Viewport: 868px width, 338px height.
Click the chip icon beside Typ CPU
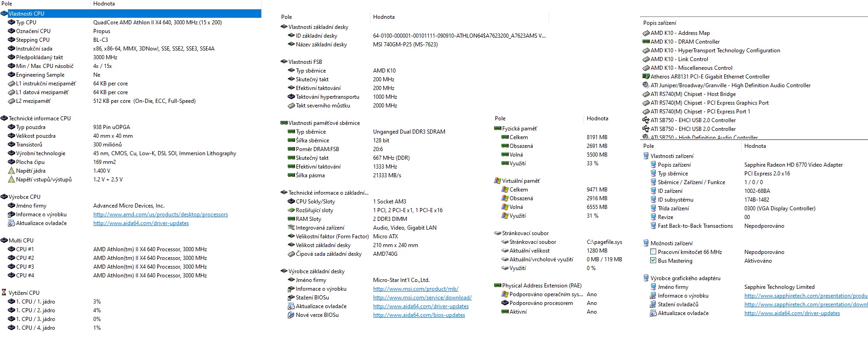(x=11, y=23)
